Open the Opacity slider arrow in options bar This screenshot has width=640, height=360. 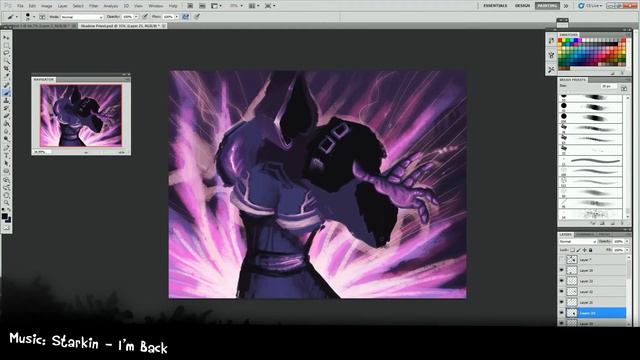[x=136, y=17]
